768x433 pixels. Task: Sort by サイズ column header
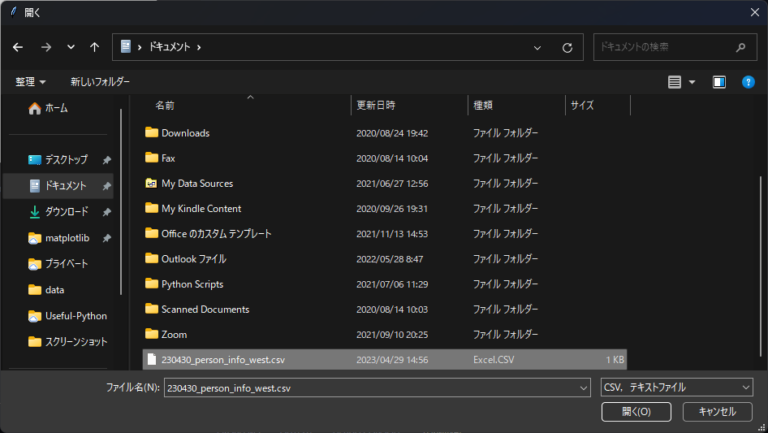click(x=582, y=105)
